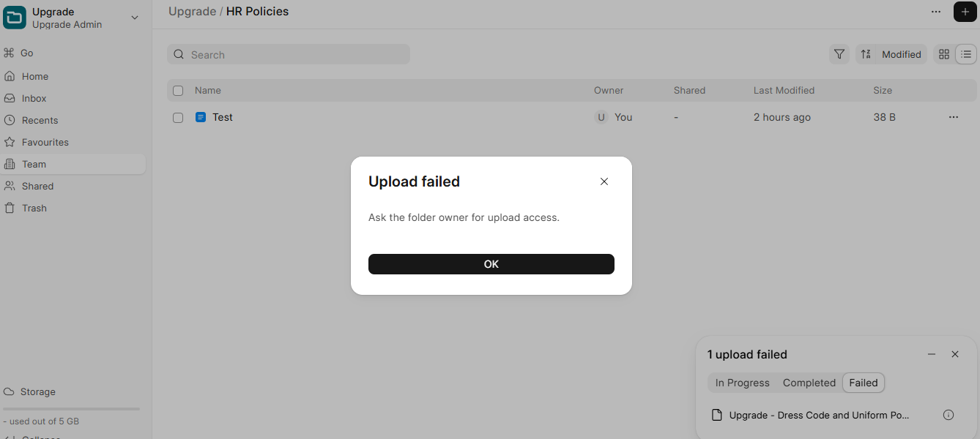The width and height of the screenshot is (980, 439).
Task: Switch to grid view
Action: [944, 54]
